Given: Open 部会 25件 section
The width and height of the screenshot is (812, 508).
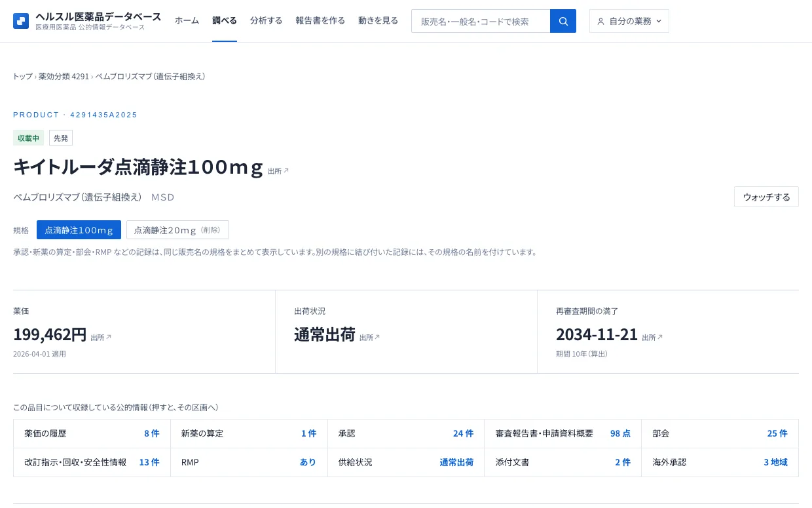Looking at the screenshot, I should click(x=720, y=433).
